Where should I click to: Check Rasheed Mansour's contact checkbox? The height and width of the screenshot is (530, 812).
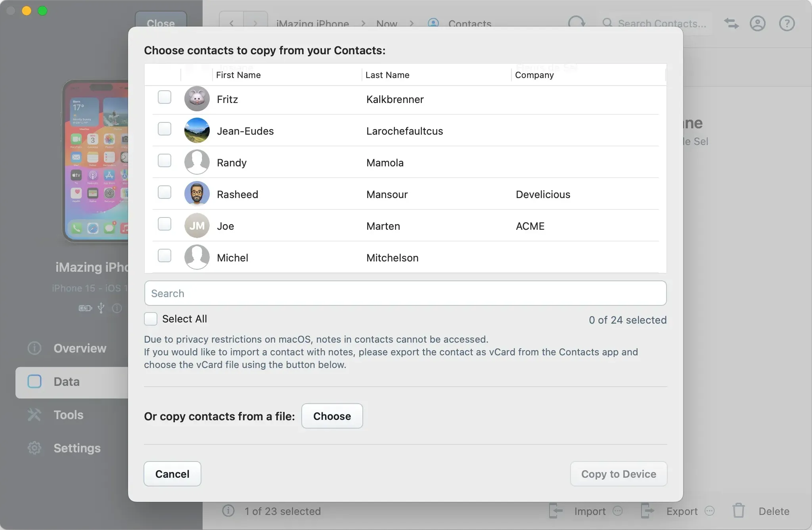point(164,192)
